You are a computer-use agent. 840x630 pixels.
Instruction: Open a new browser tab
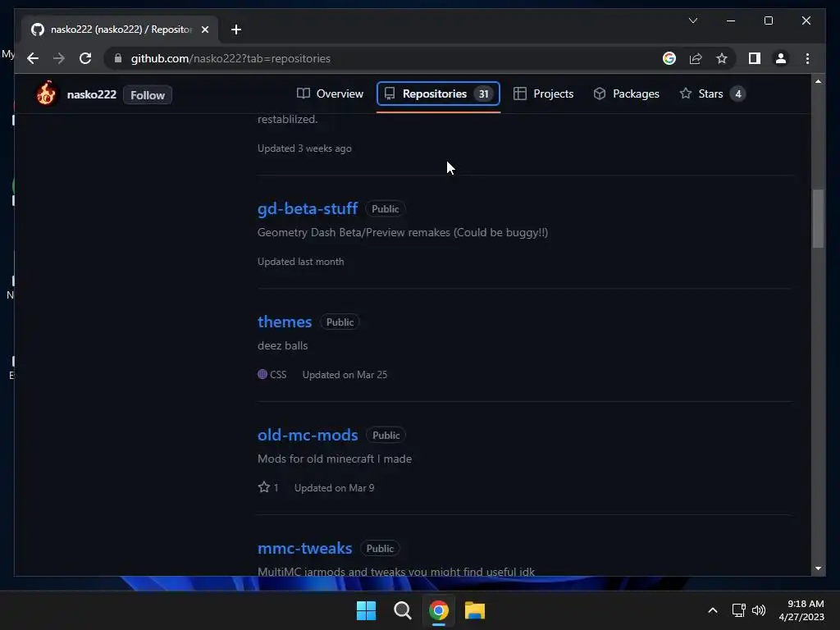(x=236, y=30)
